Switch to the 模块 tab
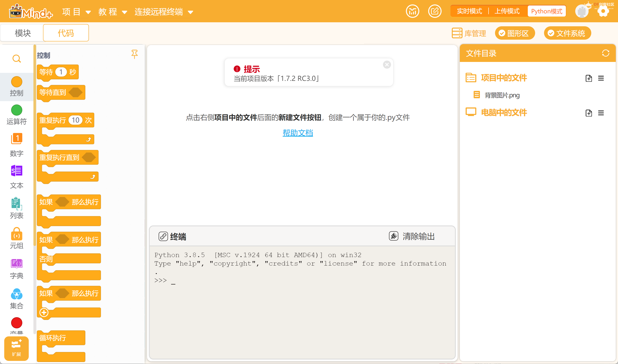618x364 pixels. [x=23, y=33]
